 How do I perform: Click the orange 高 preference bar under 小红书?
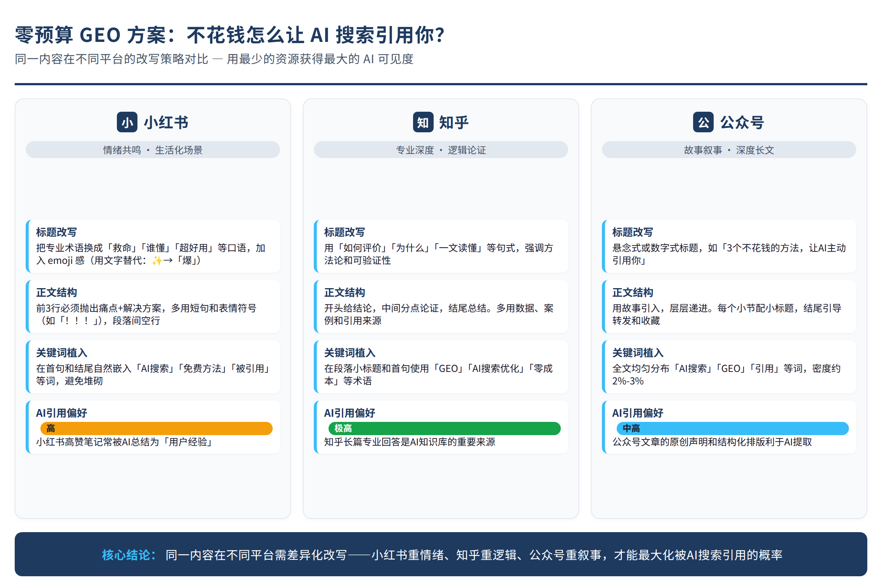(x=157, y=428)
